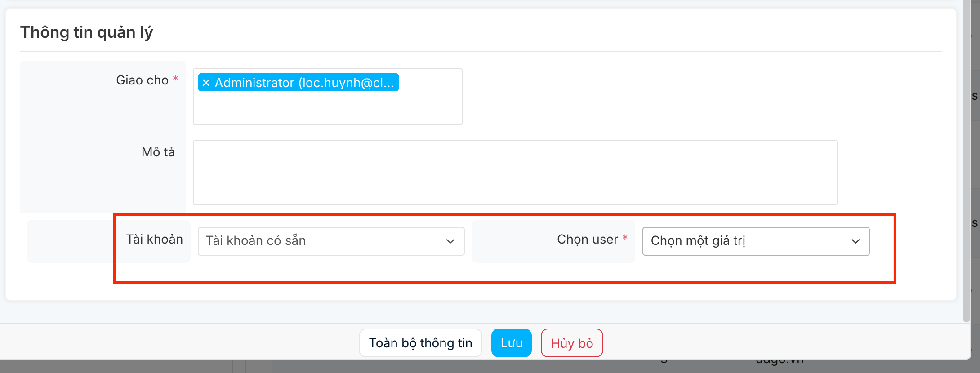Viewport: 980px width, 373px height.
Task: Select the Administrator (loc.huynh@cl...) tag
Action: click(304, 83)
